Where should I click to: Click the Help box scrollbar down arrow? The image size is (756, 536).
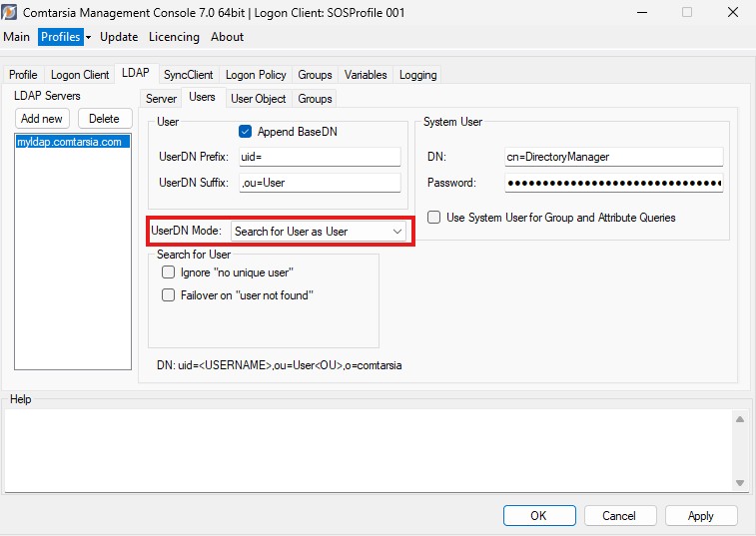[739, 483]
